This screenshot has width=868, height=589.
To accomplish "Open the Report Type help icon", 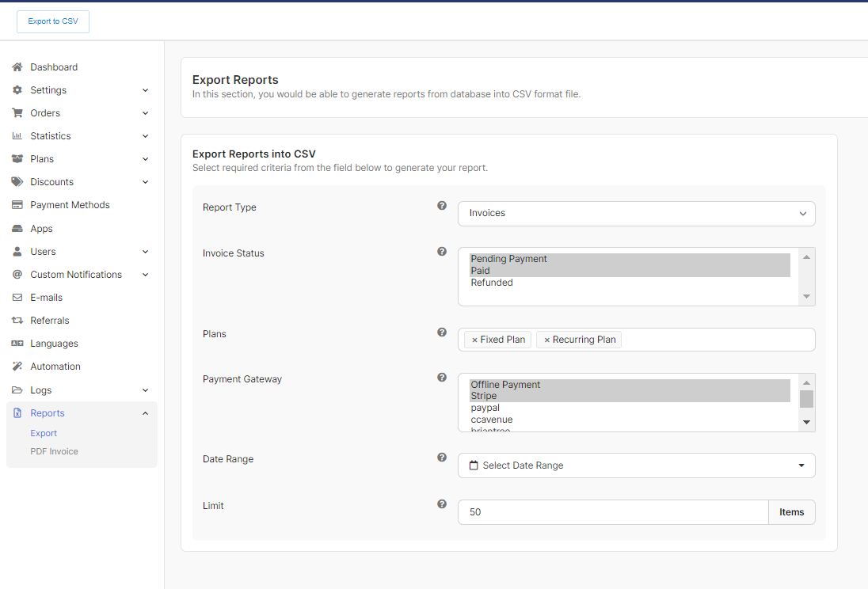I will pos(442,205).
